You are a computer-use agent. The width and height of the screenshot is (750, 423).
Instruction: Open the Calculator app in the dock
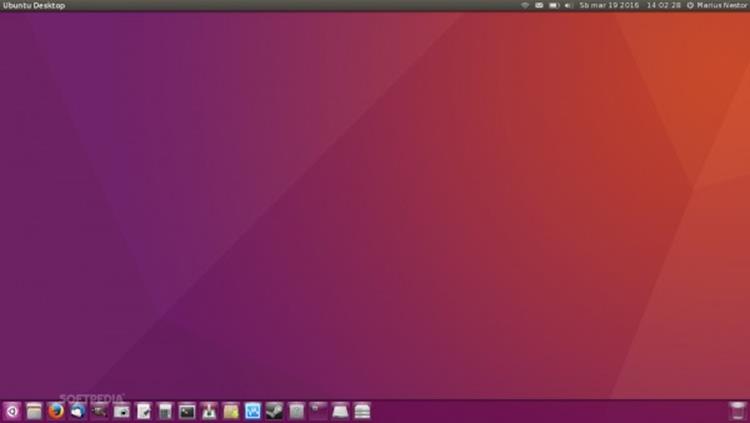pos(165,410)
